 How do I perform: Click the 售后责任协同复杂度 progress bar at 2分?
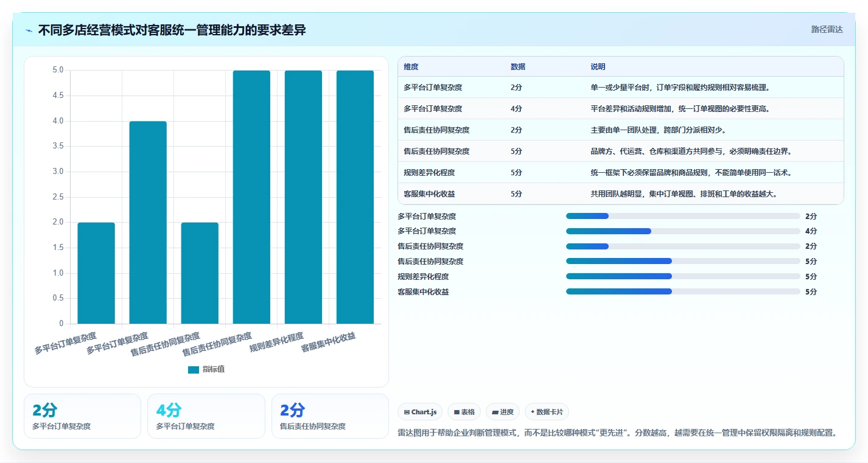pos(683,246)
